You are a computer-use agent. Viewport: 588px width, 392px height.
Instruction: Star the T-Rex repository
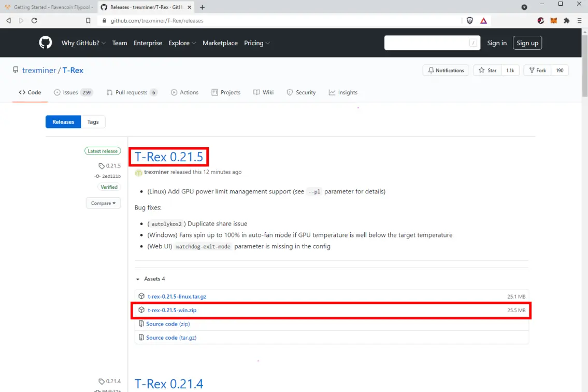tap(487, 70)
